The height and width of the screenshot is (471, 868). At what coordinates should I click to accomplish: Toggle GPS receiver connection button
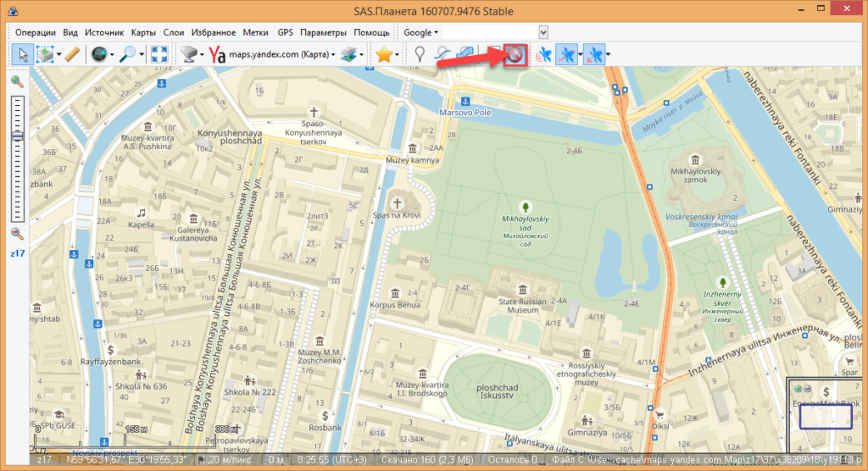coord(542,55)
